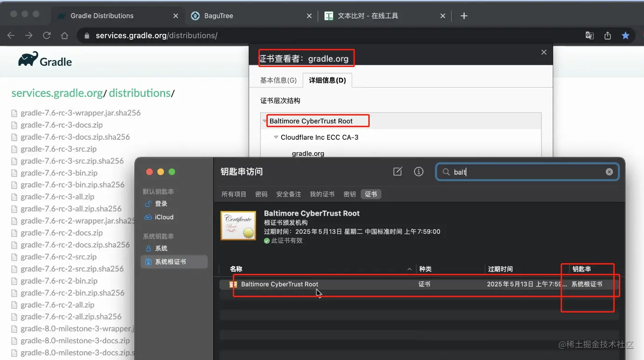Viewport: 644px width, 360px height.
Task: Go forward with the browser forward arrow
Action: (x=29, y=35)
